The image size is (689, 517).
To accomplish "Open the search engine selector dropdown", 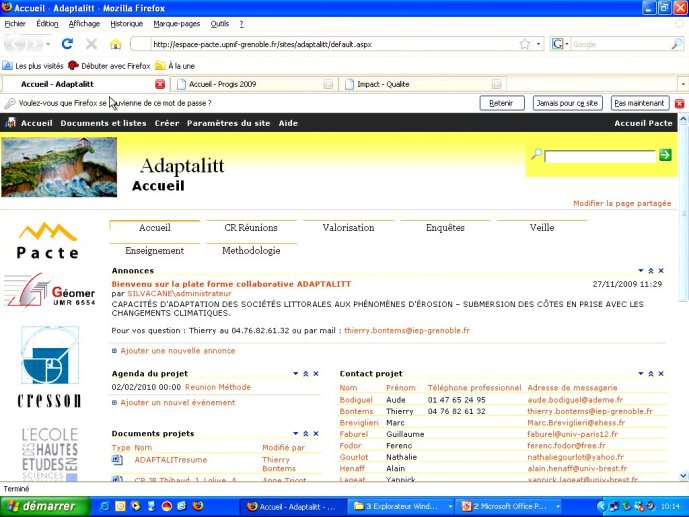I will pyautogui.click(x=560, y=44).
